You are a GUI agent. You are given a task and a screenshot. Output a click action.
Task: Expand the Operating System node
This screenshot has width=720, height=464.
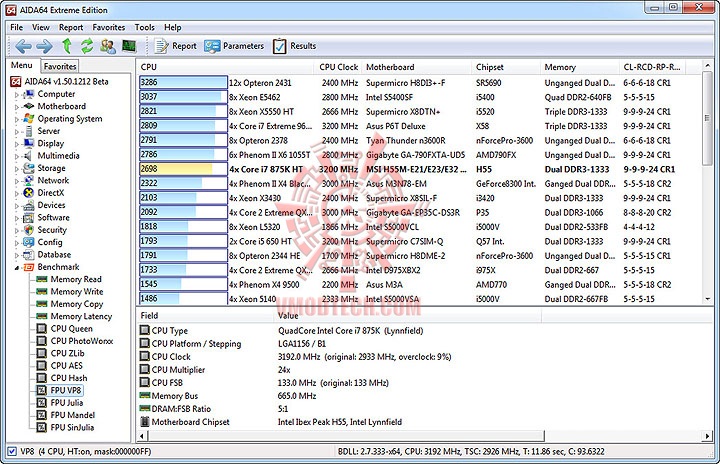tap(17, 119)
